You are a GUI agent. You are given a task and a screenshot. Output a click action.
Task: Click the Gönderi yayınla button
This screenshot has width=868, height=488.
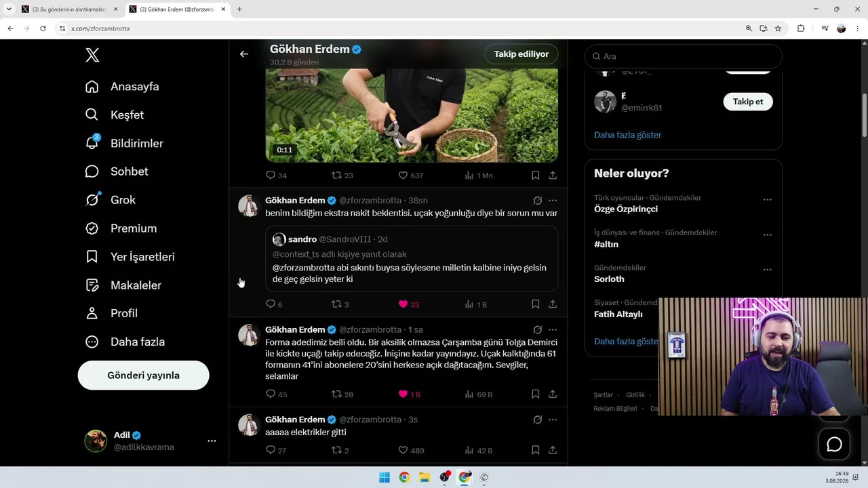pyautogui.click(x=143, y=375)
